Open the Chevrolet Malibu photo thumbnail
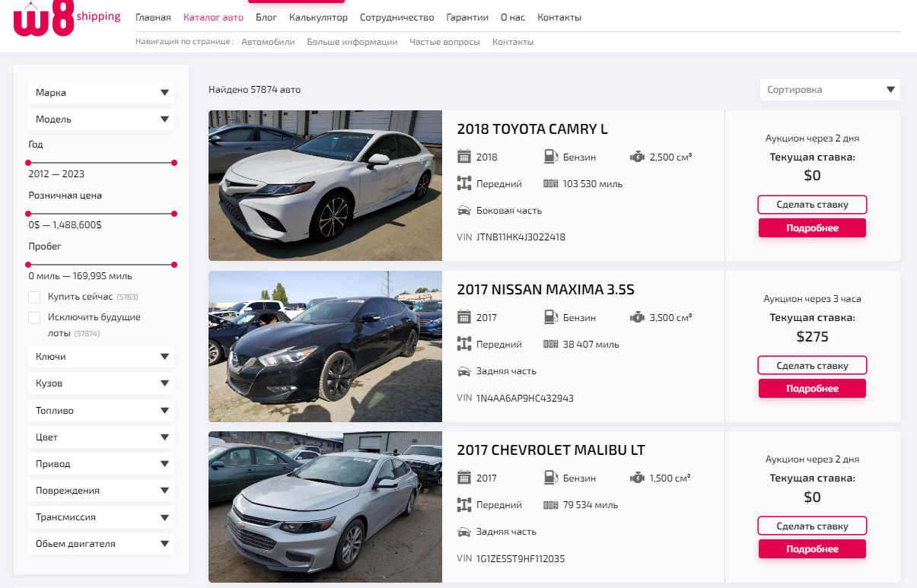 [325, 507]
